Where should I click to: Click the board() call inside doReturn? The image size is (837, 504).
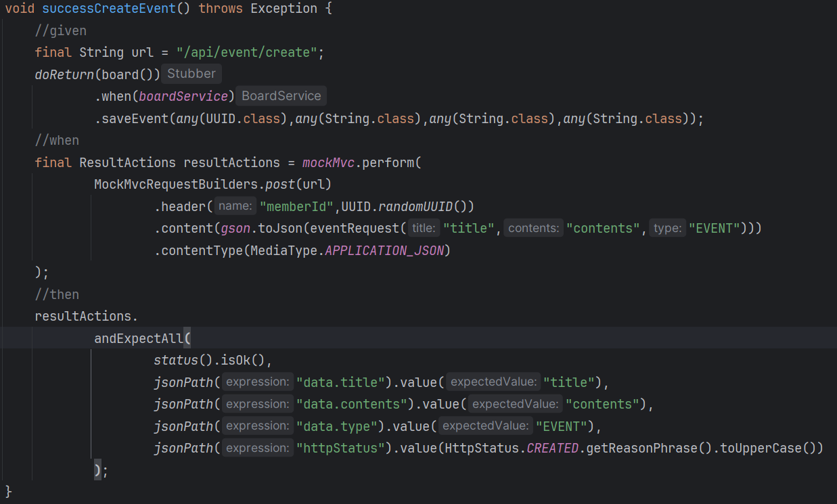click(x=128, y=74)
